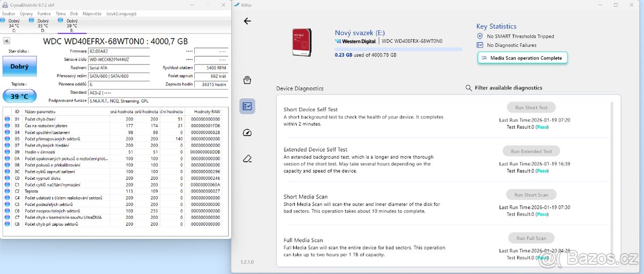The image size is (644, 274).
Task: Click the Run Short Scan button
Action: pyautogui.click(x=531, y=195)
